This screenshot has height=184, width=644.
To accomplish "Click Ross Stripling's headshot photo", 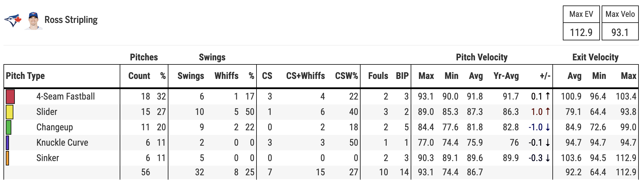I will 34,21.
